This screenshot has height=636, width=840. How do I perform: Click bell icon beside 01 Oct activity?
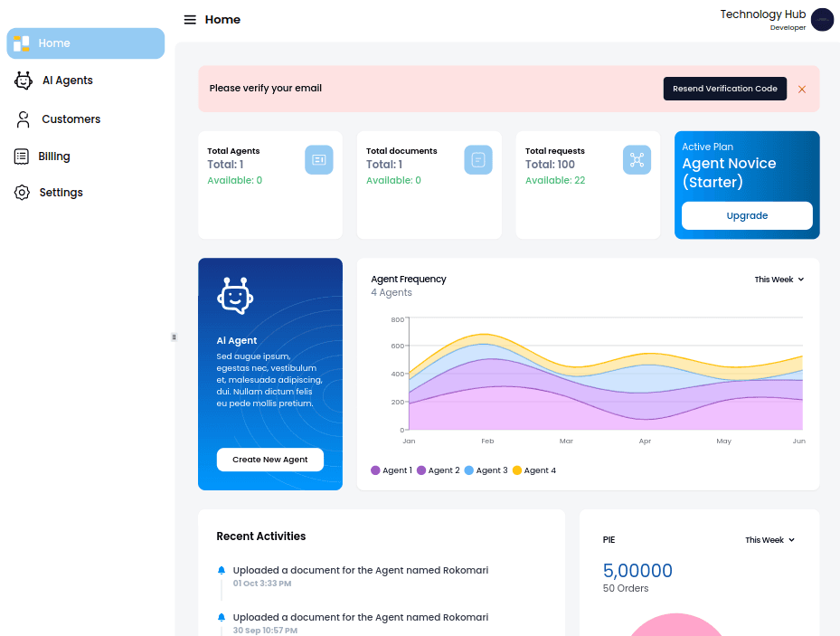click(222, 570)
